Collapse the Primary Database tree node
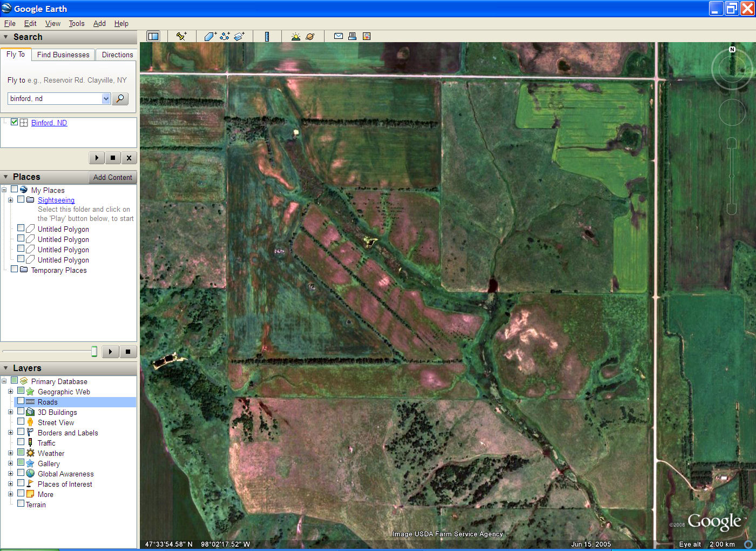The width and height of the screenshot is (756, 551). pyautogui.click(x=4, y=381)
